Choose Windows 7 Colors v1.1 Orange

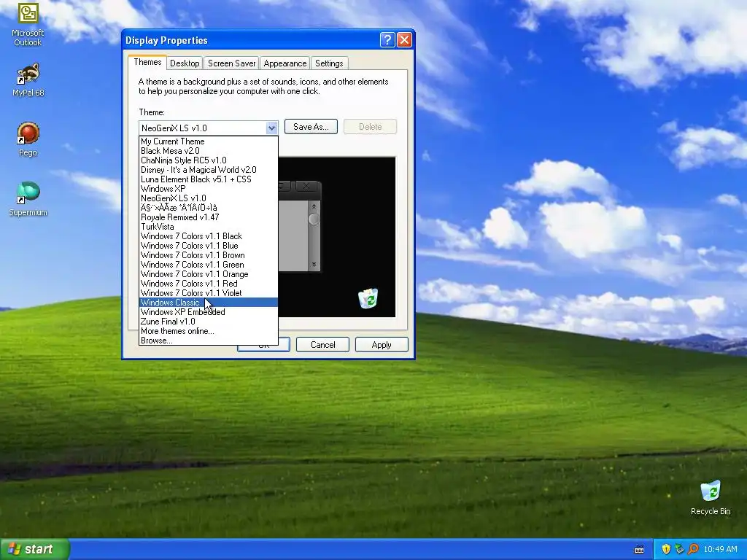click(x=208, y=274)
